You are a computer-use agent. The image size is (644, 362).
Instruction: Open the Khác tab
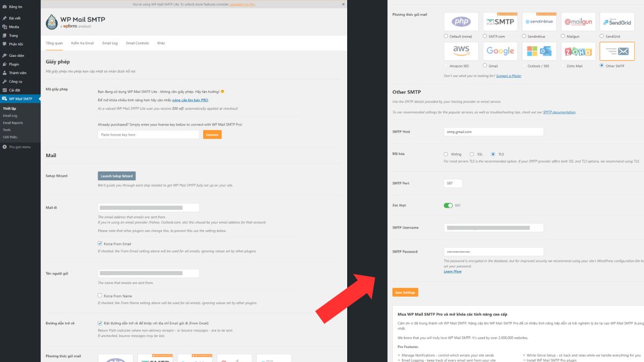161,43
